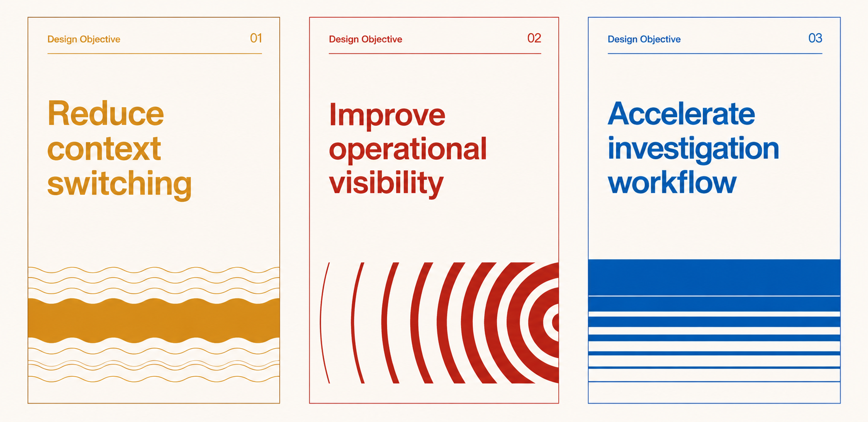This screenshot has height=422, width=868.
Task: Click the blue horizontal stripes graphic
Action: click(x=714, y=321)
